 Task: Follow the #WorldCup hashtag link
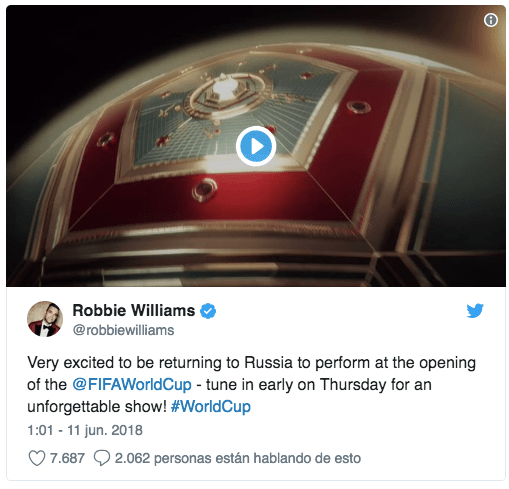[211, 407]
